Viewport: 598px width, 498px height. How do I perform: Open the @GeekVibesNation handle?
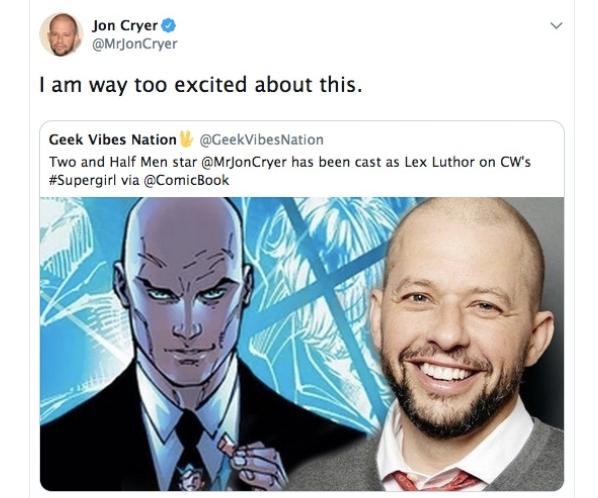pyautogui.click(x=262, y=140)
